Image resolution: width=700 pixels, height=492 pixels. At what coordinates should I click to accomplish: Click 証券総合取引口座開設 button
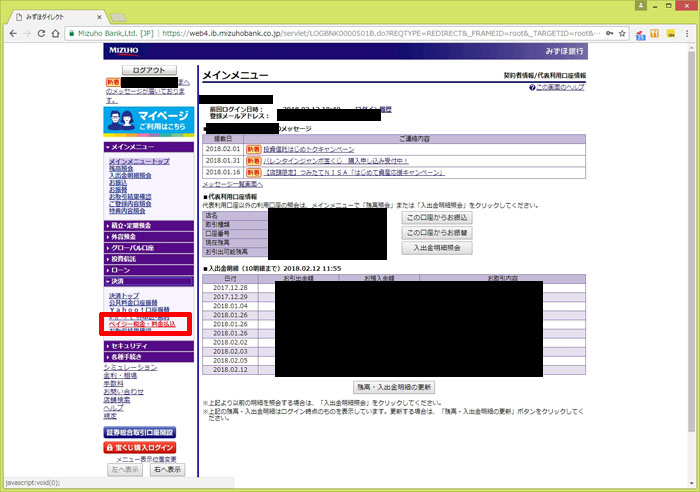tap(140, 433)
